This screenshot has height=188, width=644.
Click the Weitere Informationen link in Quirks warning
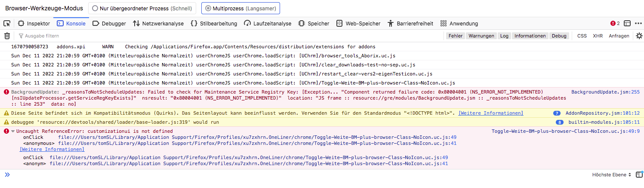point(490,113)
